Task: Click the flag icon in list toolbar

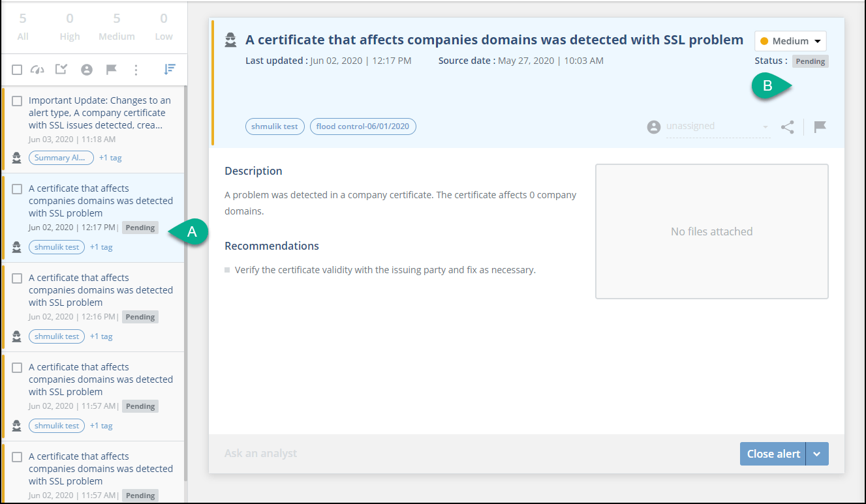Action: [x=112, y=70]
